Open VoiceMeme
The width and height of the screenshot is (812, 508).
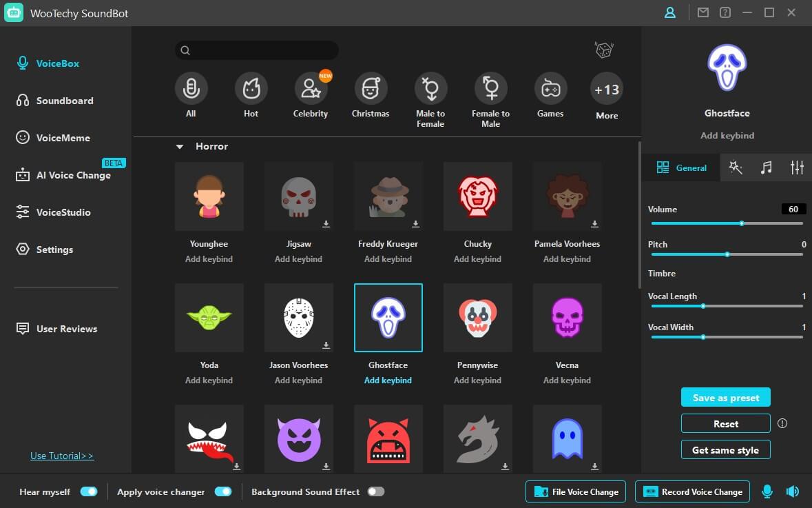[x=53, y=138]
